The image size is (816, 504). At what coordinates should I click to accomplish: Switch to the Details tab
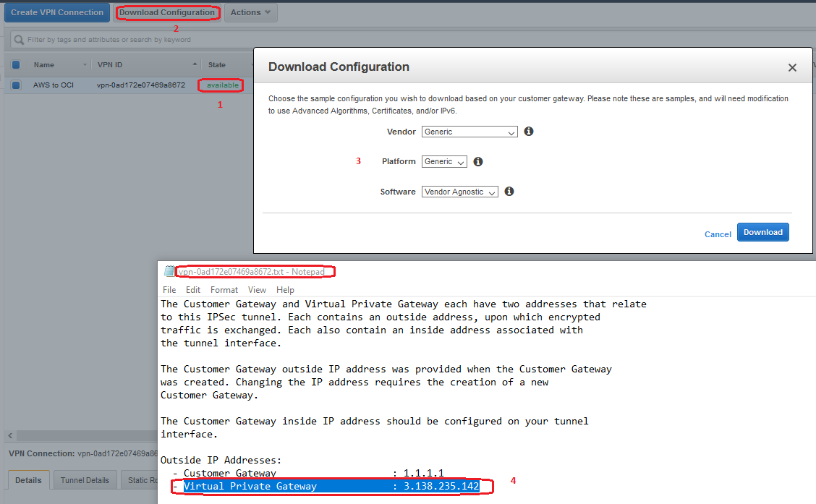29,480
